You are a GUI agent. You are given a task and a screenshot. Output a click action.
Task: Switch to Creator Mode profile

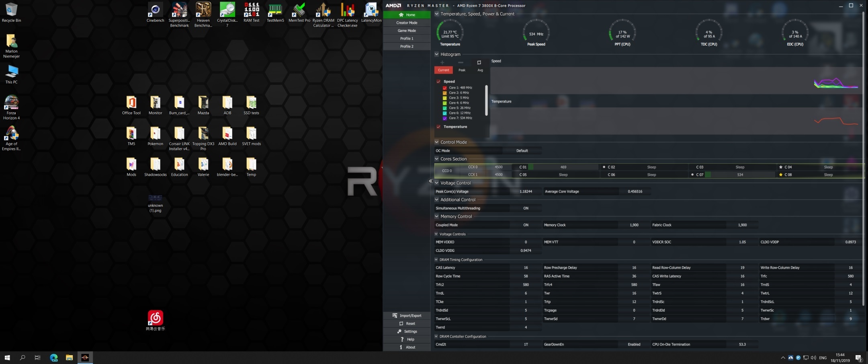(x=407, y=23)
